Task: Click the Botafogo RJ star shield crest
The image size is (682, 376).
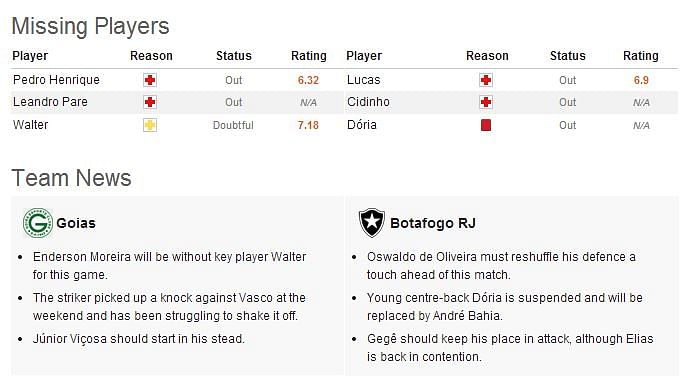Action: (372, 223)
